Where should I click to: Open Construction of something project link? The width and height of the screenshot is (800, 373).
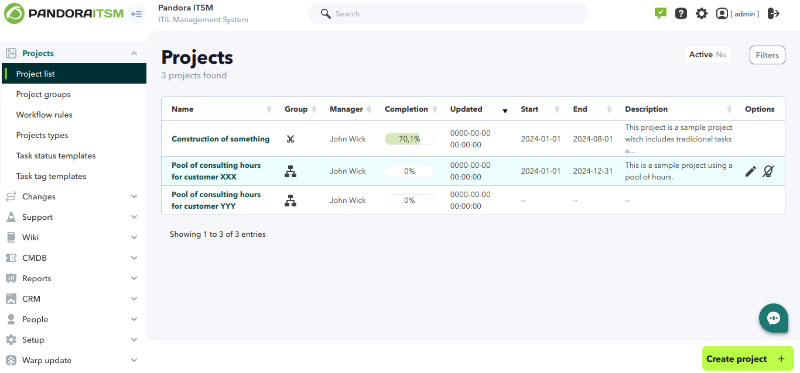coord(220,139)
